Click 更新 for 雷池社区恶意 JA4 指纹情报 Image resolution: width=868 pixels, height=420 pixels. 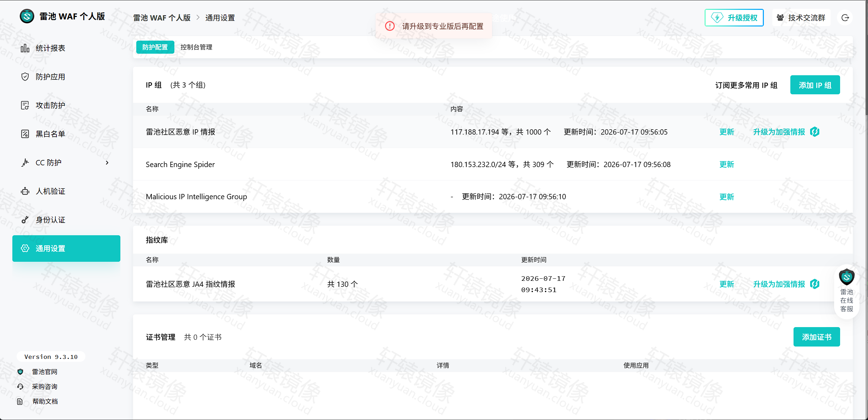coord(727,284)
